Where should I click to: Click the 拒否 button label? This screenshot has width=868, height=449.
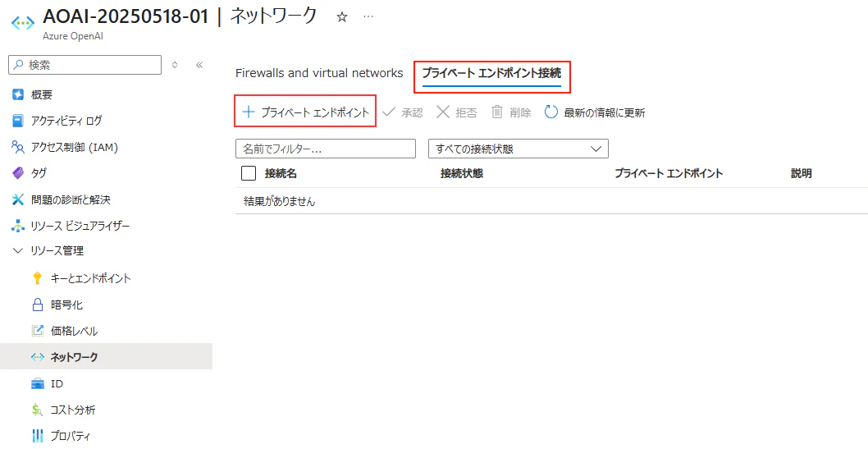click(466, 113)
